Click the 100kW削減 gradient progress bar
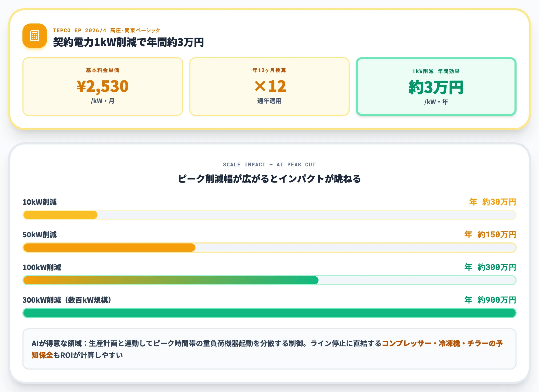 coord(269,280)
